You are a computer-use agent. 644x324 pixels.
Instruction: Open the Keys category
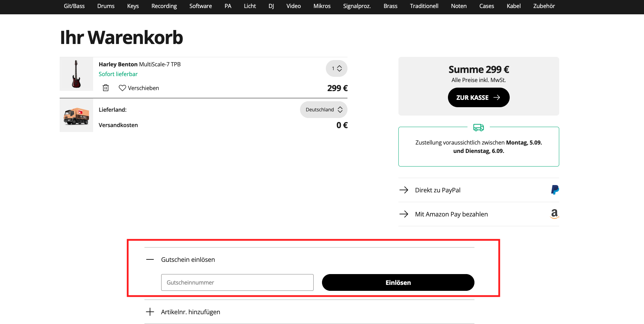point(133,6)
